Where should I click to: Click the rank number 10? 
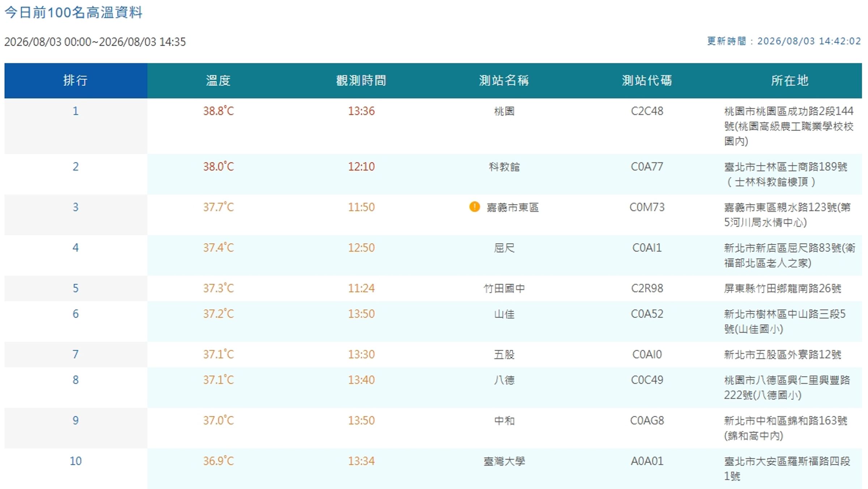click(x=76, y=461)
